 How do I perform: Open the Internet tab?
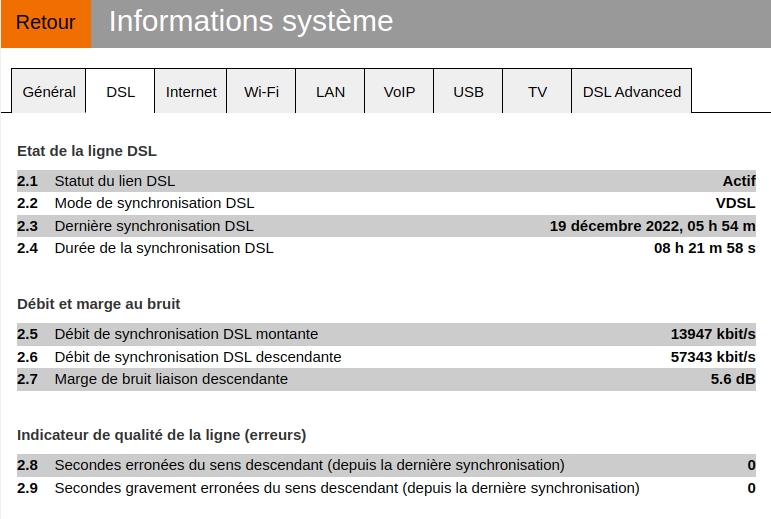[191, 92]
